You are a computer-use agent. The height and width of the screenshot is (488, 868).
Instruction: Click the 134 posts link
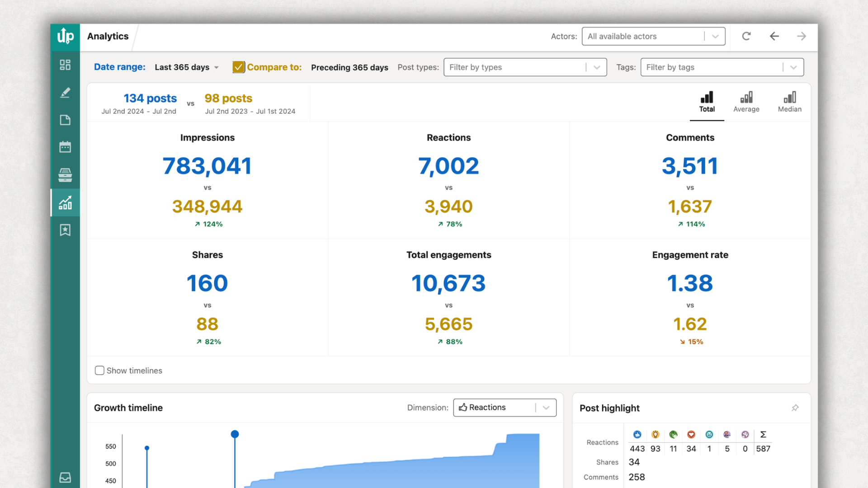(150, 98)
